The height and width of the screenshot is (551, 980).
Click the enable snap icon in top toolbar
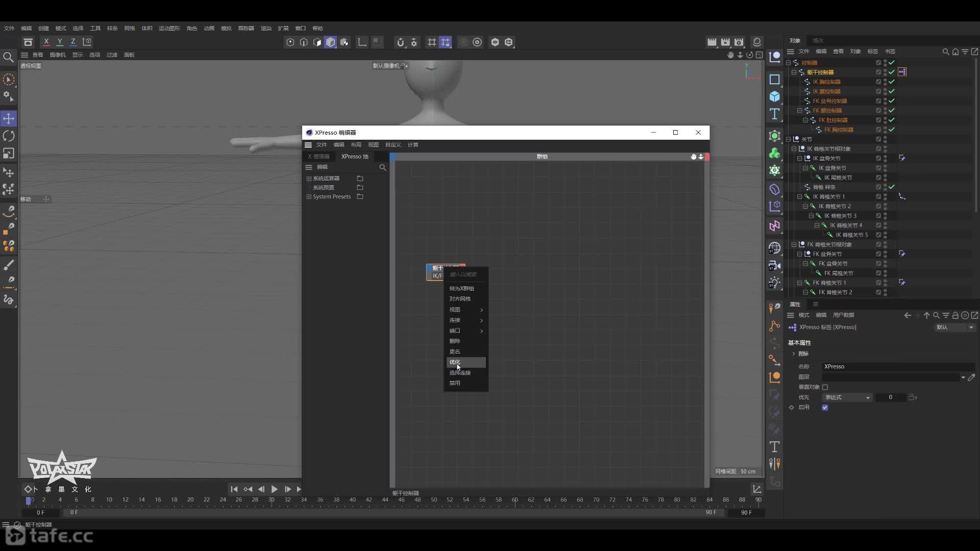coord(401,42)
